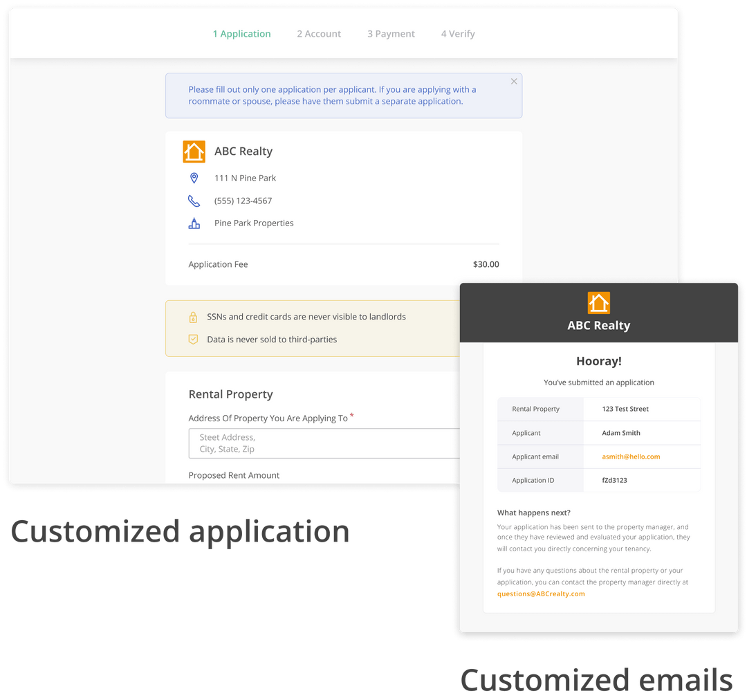Viewport: 747px width, 700px height.
Task: Open the 3 Payment step
Action: 391,33
